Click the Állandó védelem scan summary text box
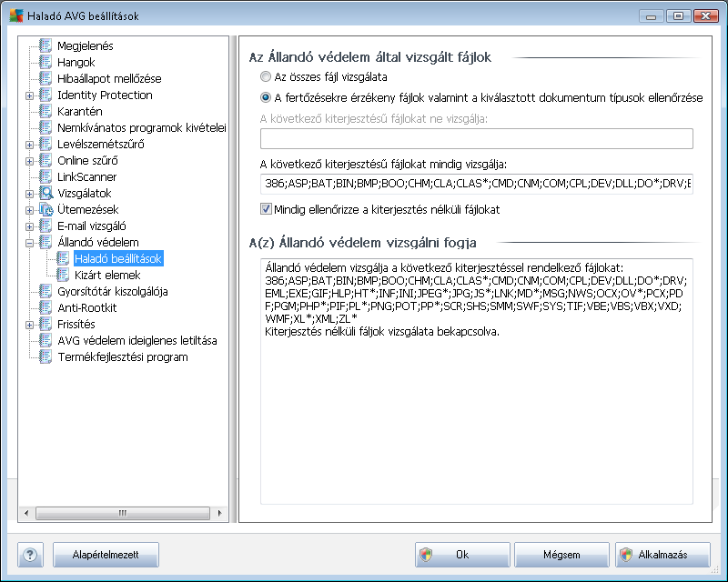 click(477, 382)
